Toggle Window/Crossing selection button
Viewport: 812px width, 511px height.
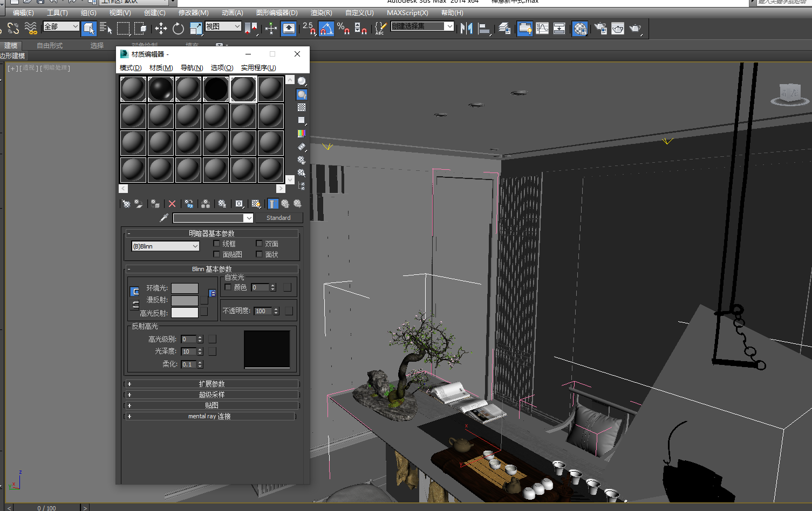click(x=140, y=29)
